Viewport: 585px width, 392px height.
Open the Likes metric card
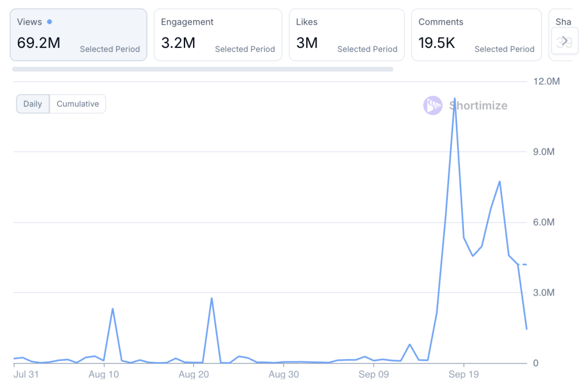click(x=346, y=35)
